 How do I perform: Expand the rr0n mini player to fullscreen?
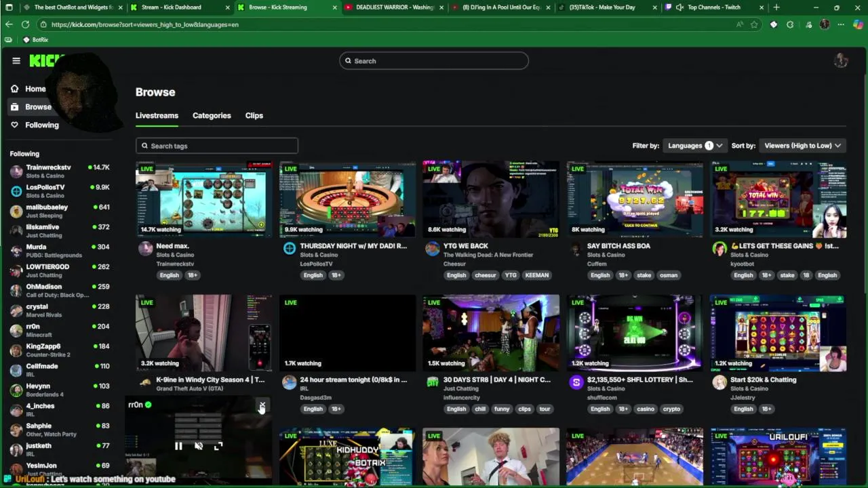218,446
